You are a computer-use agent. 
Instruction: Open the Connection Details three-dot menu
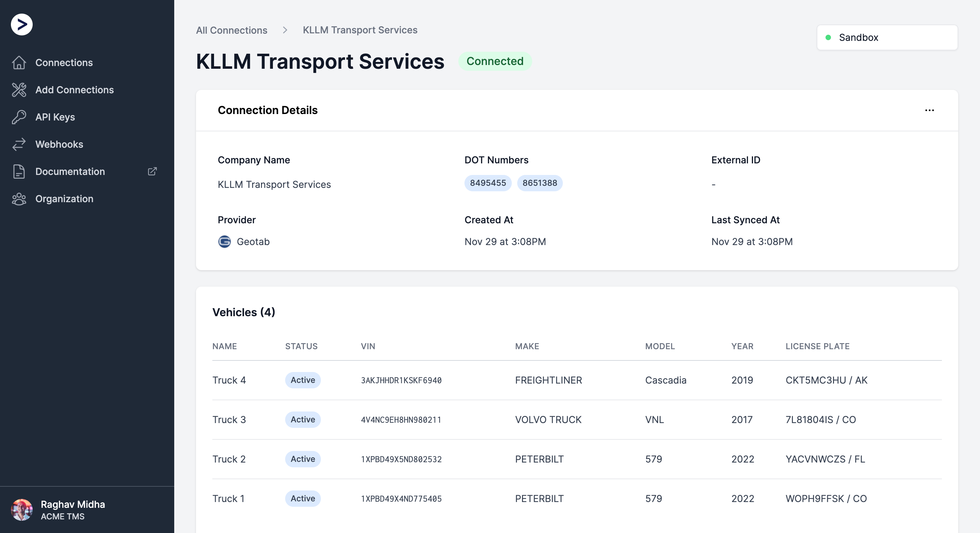(929, 110)
